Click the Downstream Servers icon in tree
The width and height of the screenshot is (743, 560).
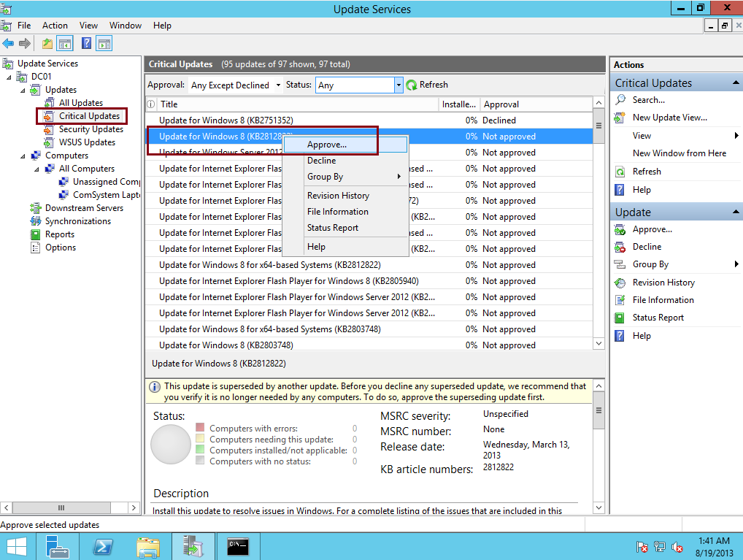36,207
